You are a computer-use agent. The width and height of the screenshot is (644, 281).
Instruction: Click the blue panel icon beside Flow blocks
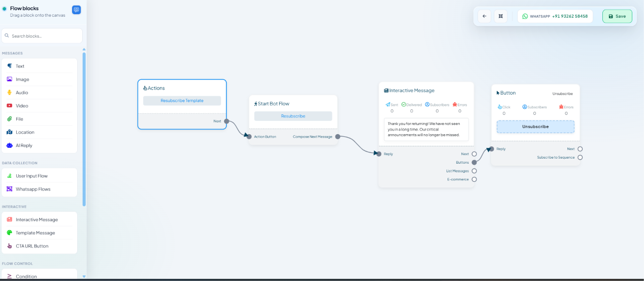76,10
